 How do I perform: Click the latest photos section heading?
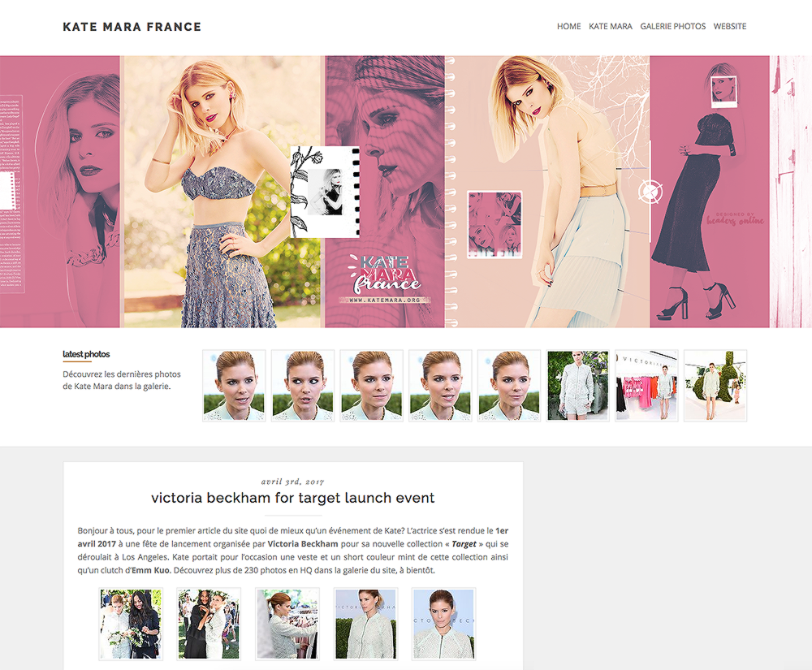click(x=88, y=353)
